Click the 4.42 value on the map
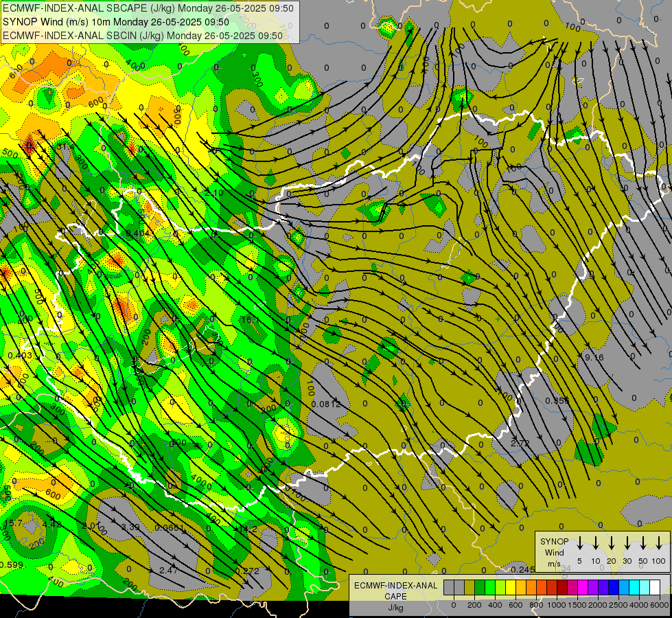This screenshot has height=618, width=672. (52, 524)
